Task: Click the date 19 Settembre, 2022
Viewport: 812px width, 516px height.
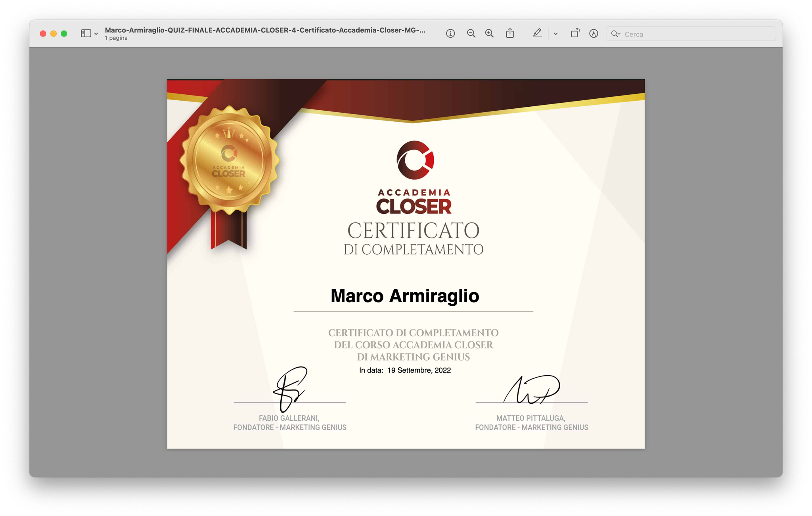Action: [419, 370]
